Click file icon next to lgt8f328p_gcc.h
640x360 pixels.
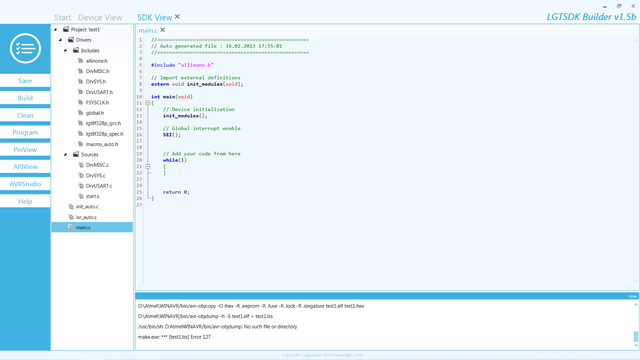[80, 123]
